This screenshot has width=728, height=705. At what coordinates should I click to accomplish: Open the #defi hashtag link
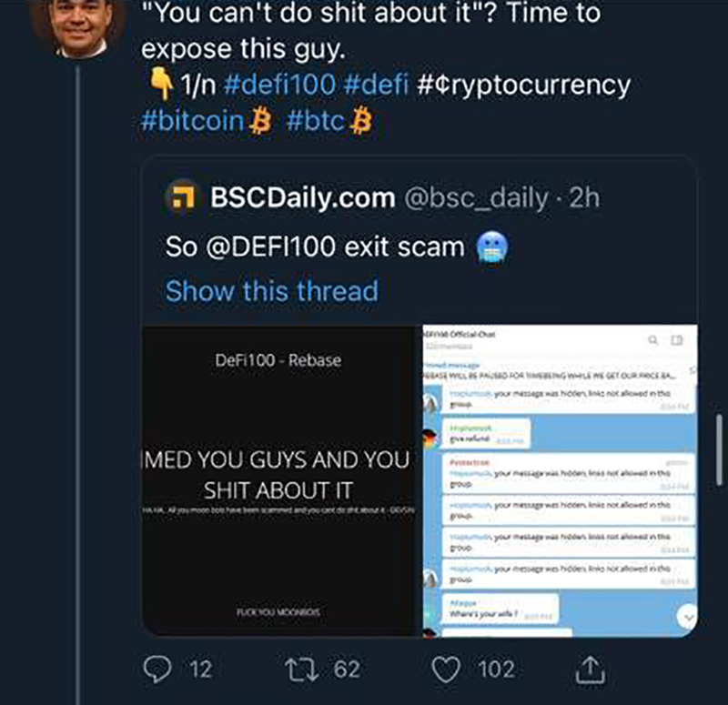tap(377, 86)
